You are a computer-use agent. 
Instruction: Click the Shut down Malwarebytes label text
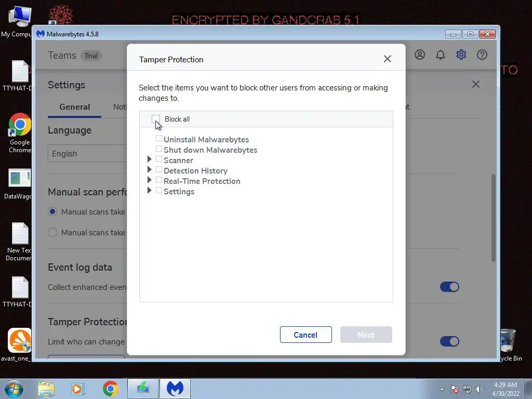[x=210, y=150]
